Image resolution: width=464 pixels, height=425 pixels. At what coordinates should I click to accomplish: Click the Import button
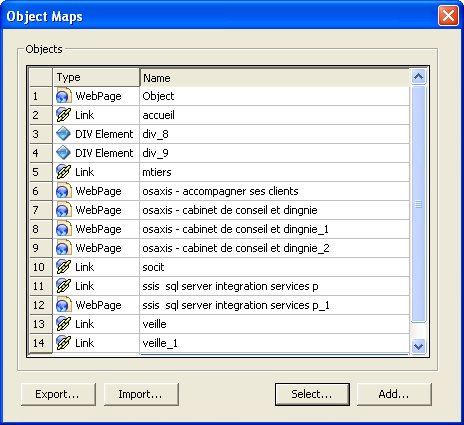click(x=141, y=394)
